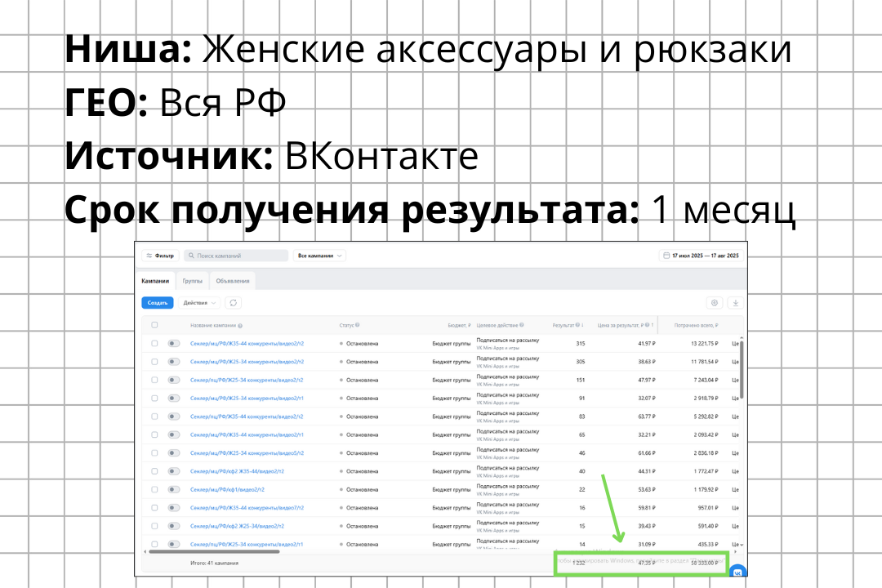
Task: Click spent amount 2 093,42 ₽
Action: [x=706, y=435]
